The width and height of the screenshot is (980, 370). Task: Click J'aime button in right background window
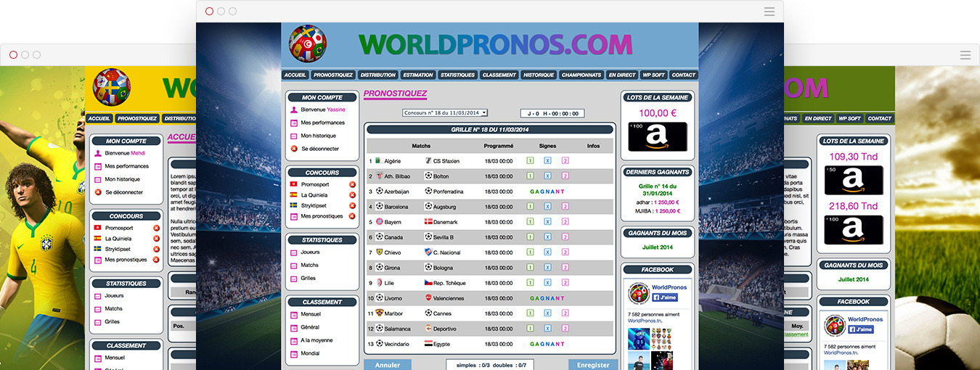tap(861, 329)
